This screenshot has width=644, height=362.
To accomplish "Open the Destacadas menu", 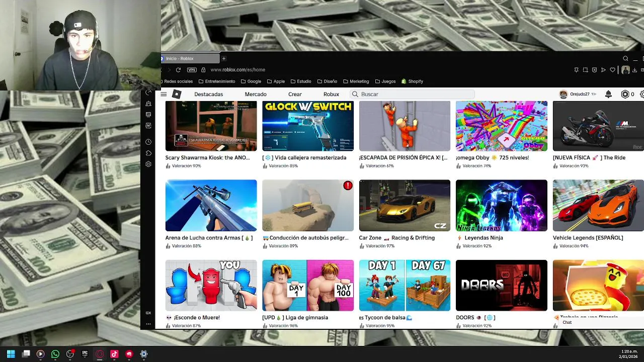I will [x=209, y=94].
